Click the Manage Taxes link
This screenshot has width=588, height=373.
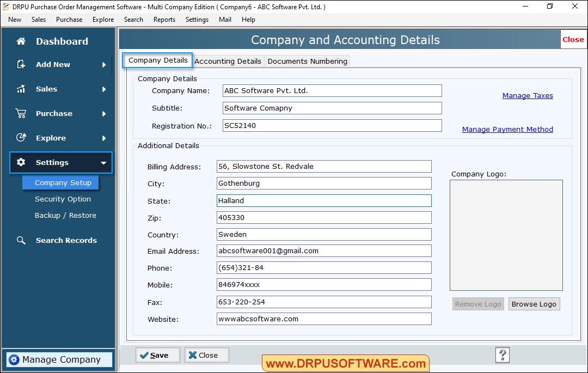click(527, 95)
